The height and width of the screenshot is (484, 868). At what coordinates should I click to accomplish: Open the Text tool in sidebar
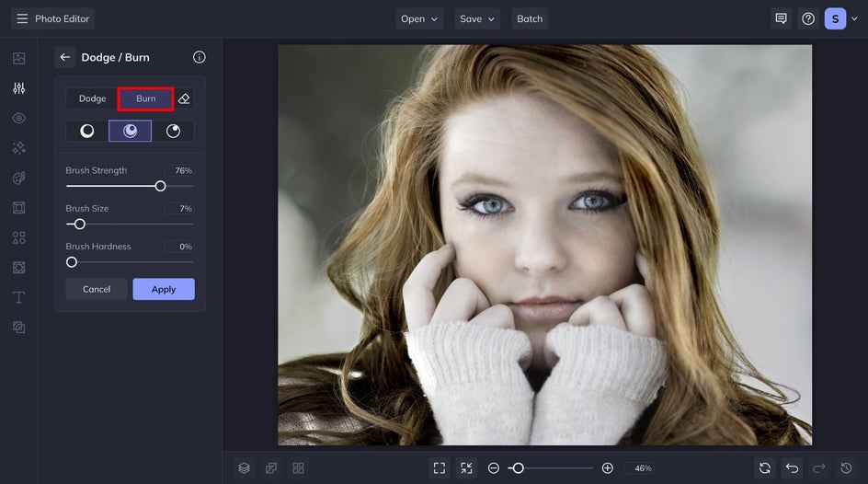tap(18, 297)
